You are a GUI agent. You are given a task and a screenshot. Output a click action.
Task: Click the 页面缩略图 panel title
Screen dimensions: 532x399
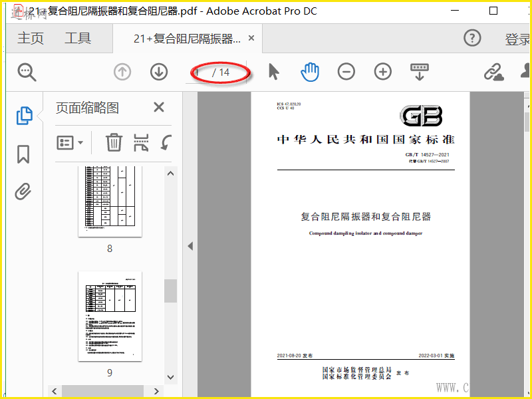click(87, 108)
